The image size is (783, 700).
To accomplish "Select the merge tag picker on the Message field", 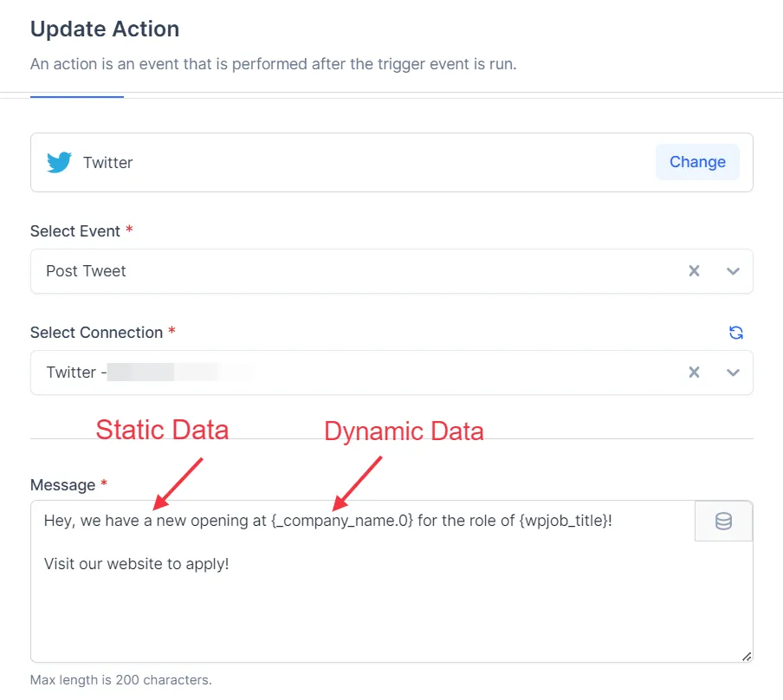I will point(723,520).
